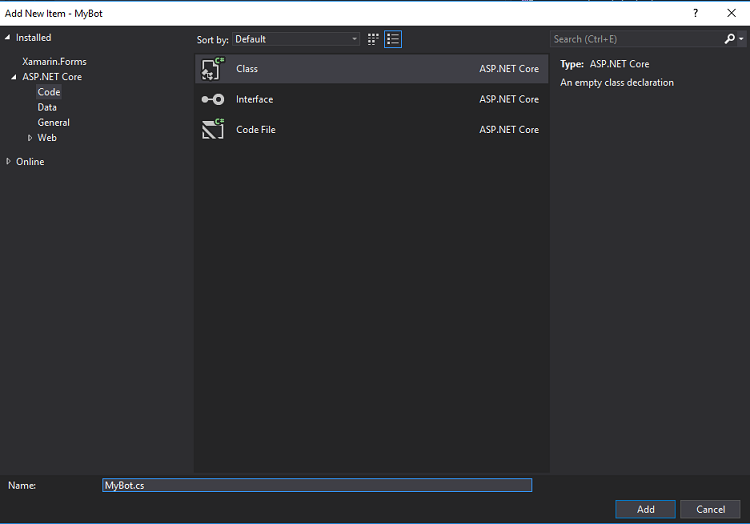Viewport: 750px width, 524px height.
Task: Close the Add New Item dialog
Action: [731, 13]
